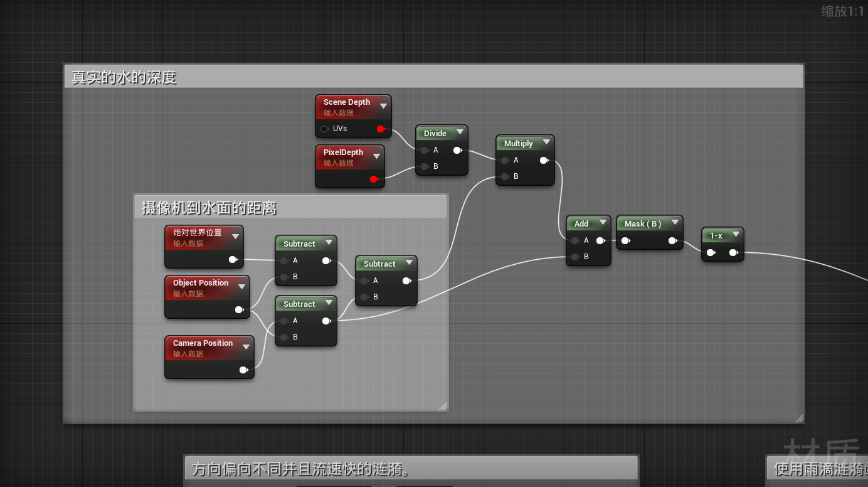Select the 真实的水的深度 comment header
The height and width of the screenshot is (487, 868).
pos(433,77)
